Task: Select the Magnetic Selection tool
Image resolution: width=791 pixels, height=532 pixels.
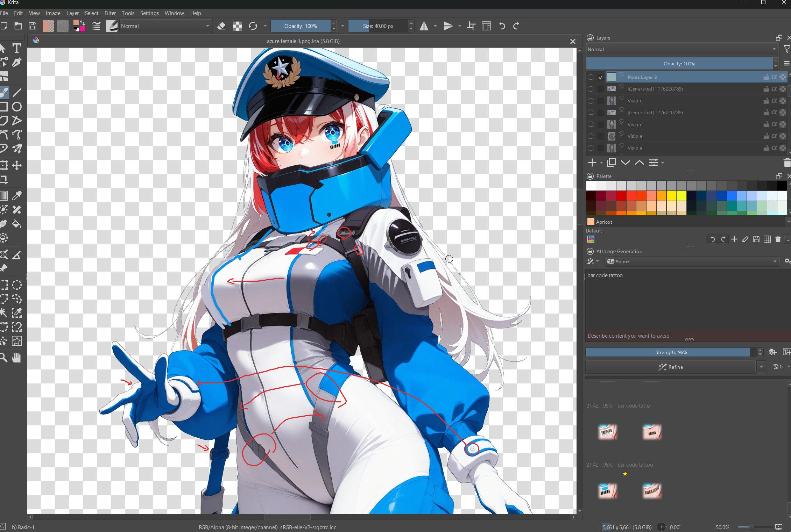Action: [x=16, y=327]
